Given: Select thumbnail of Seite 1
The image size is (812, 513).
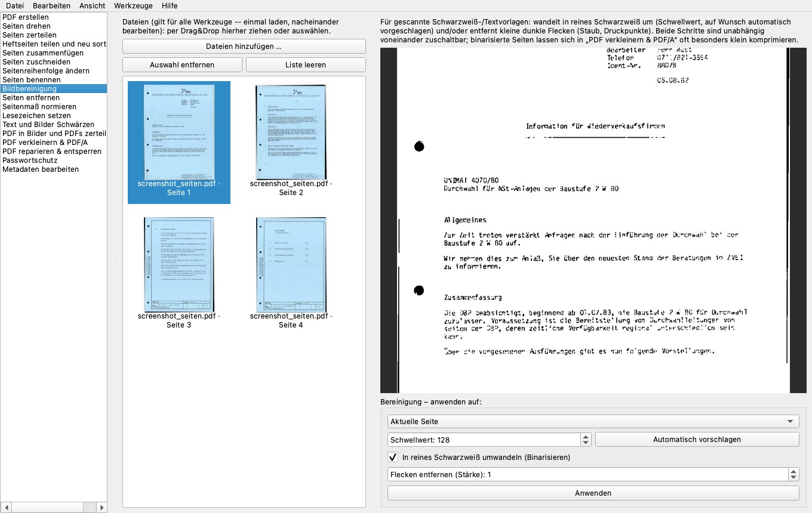Looking at the screenshot, I should pos(179,143).
